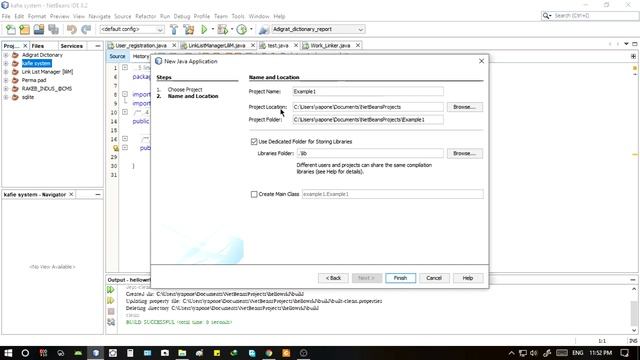Click the New File toolbar icon
This screenshot has width=640, height=360.
pyautogui.click(x=11, y=29)
